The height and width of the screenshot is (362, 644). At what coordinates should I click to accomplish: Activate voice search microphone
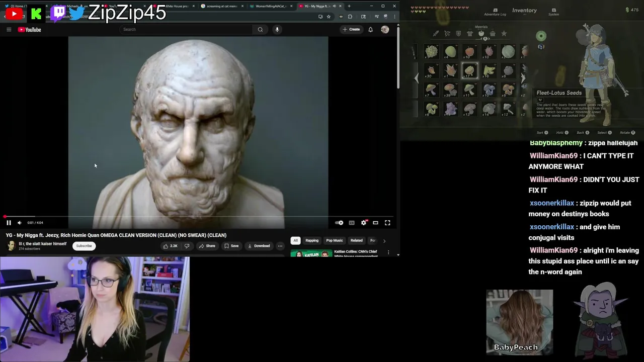coord(277,29)
